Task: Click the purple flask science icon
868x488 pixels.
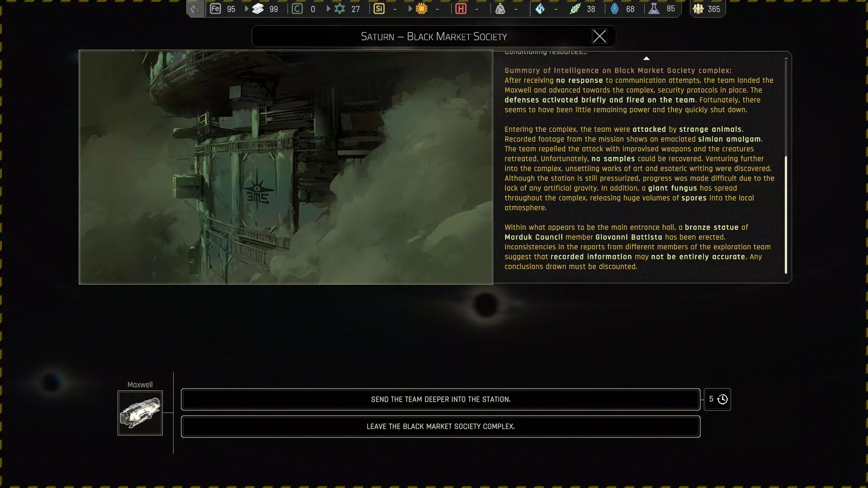Action: point(654,9)
